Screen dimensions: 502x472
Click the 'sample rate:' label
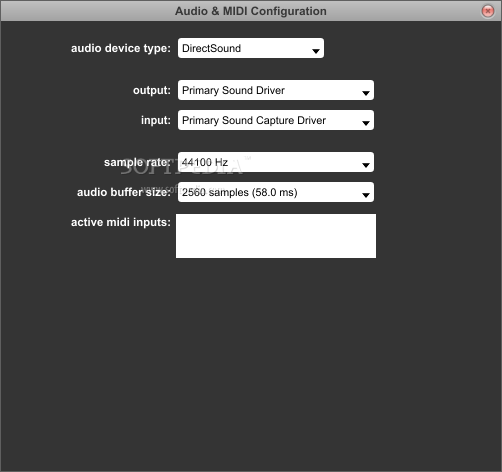[137, 162]
